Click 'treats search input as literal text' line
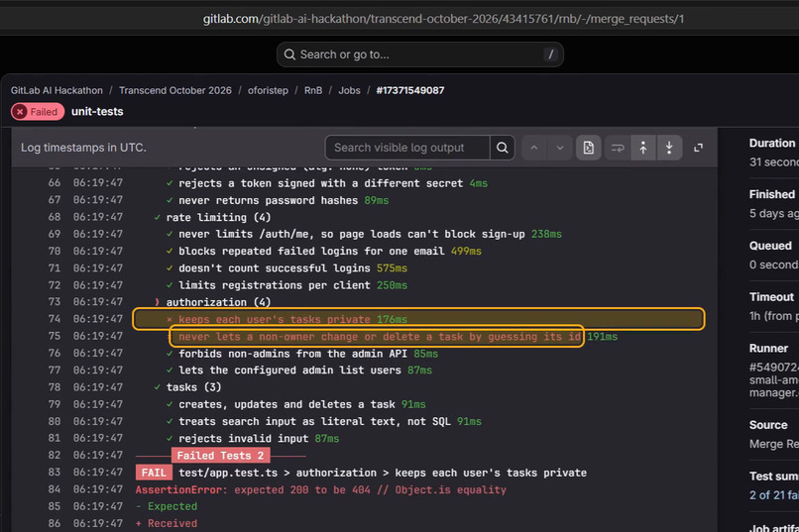Image resolution: width=799 pixels, height=532 pixels. [x=314, y=421]
